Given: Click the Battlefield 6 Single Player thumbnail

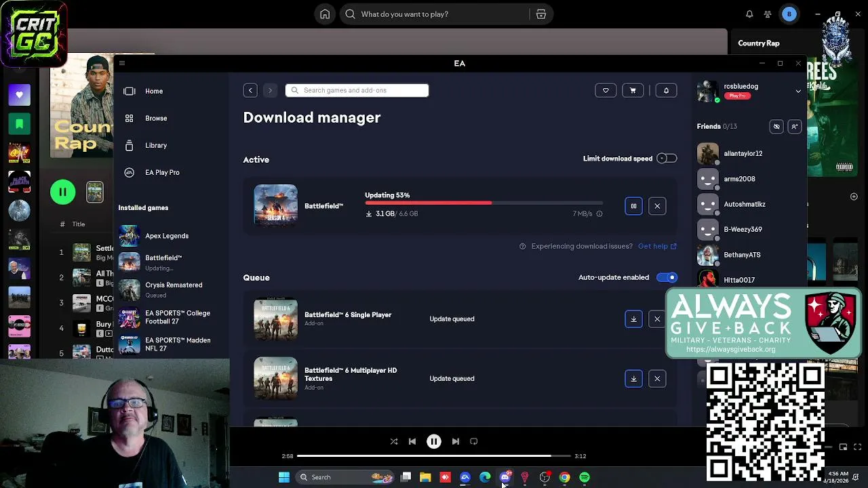Looking at the screenshot, I should [275, 319].
